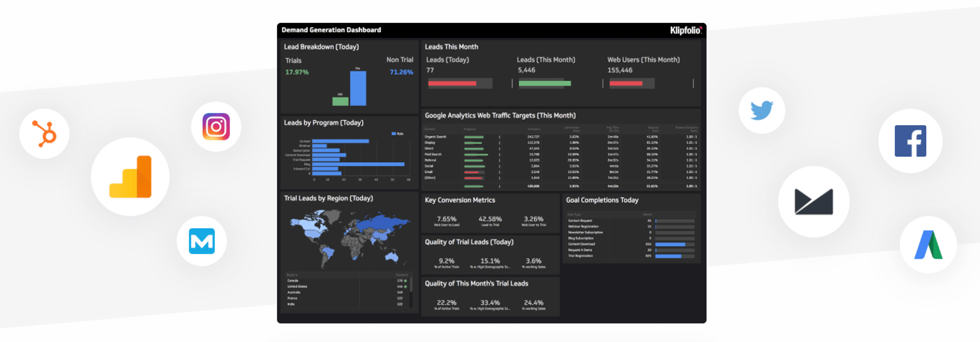This screenshot has height=342, width=980.
Task: Click the green Leads (This Month) progress bar
Action: pos(545,83)
